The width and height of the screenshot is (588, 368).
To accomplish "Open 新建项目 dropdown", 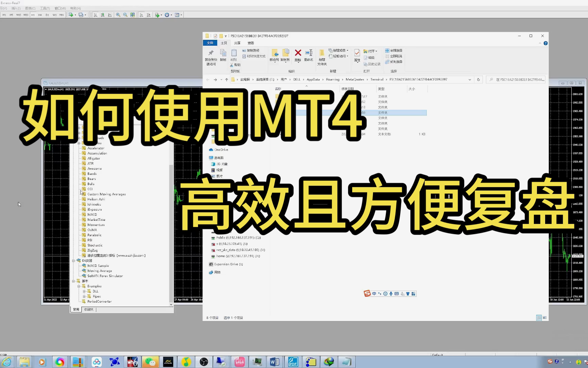I will pos(338,50).
